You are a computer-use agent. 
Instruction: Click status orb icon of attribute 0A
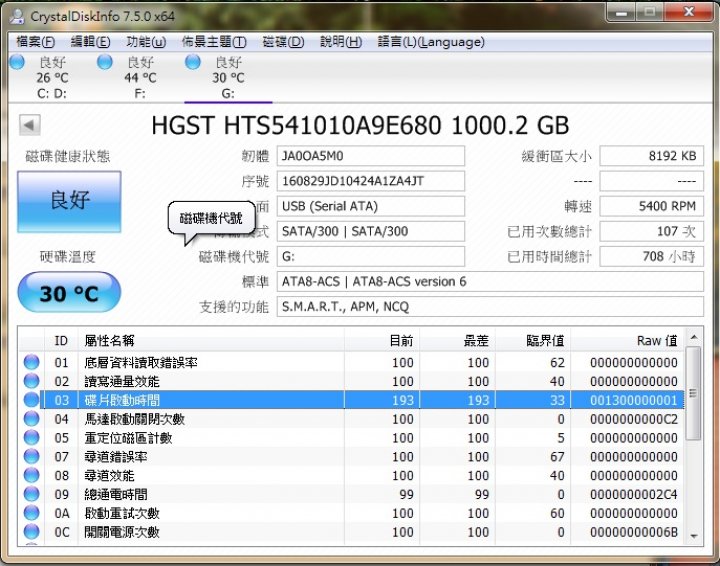(31, 512)
